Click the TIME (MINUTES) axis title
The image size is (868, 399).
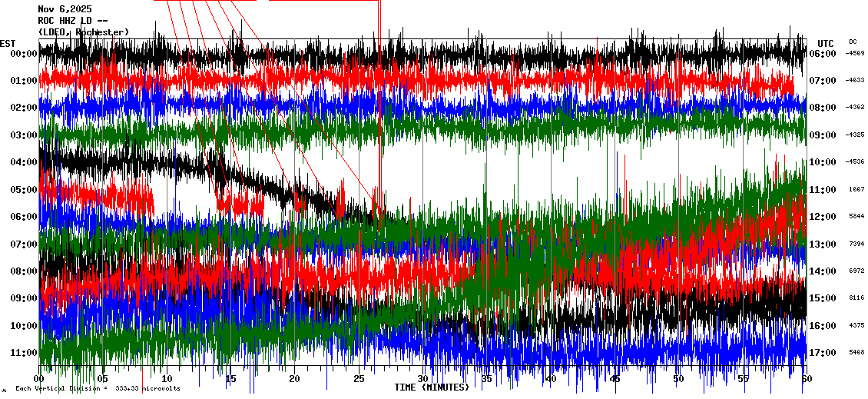tap(431, 387)
